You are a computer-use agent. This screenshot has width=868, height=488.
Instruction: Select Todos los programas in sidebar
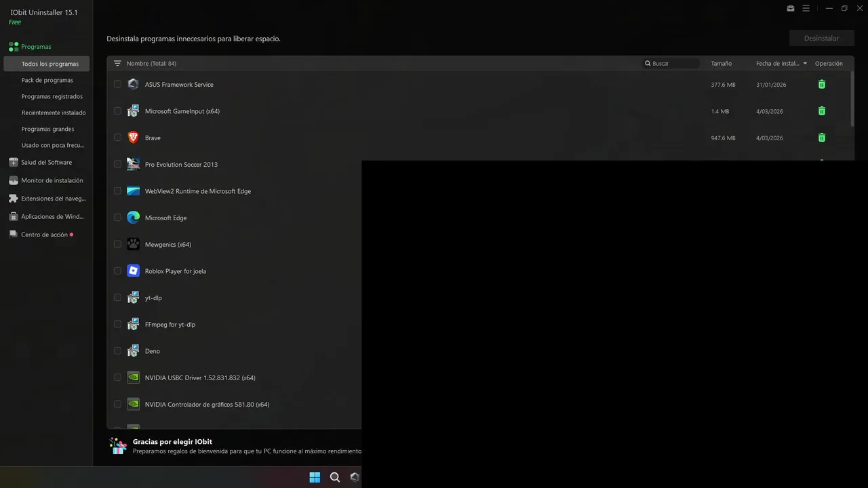pos(46,64)
